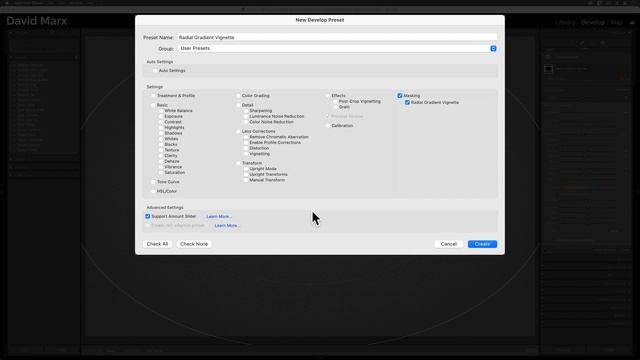Enable the Shadows checkbox
The height and width of the screenshot is (360, 640).
(161, 133)
